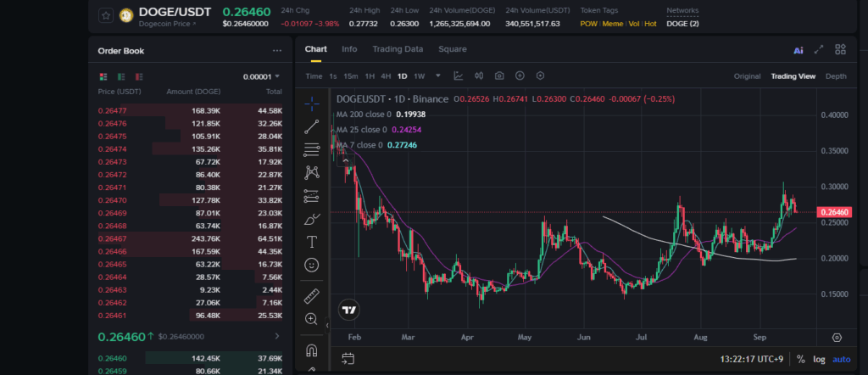Image resolution: width=868 pixels, height=375 pixels.
Task: Open the forecasting and measurement position tool
Action: [x=312, y=196]
